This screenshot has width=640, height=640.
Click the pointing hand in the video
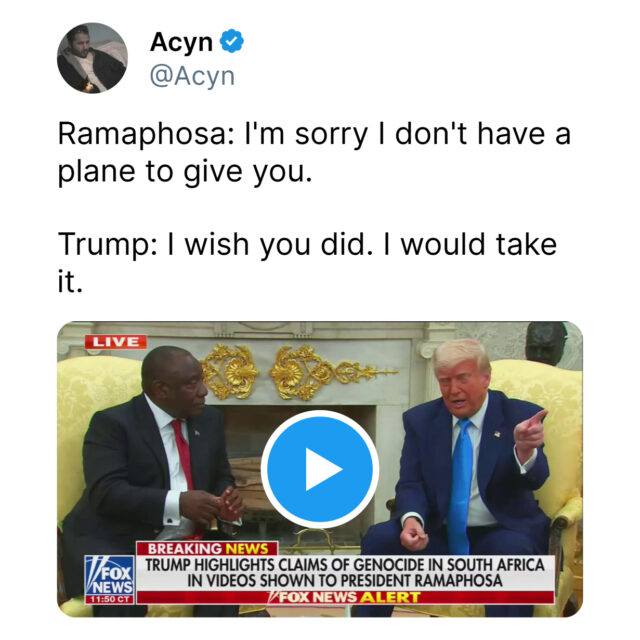coord(530,435)
